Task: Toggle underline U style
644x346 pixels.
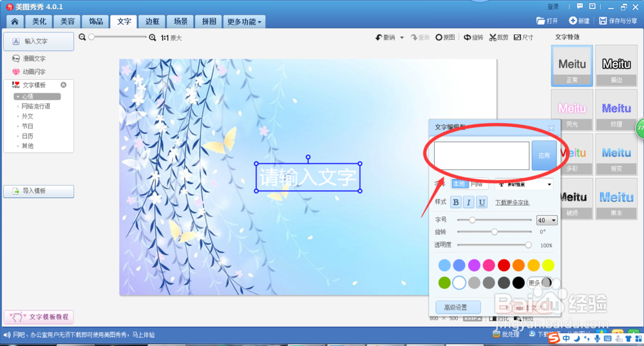Action: click(x=482, y=202)
